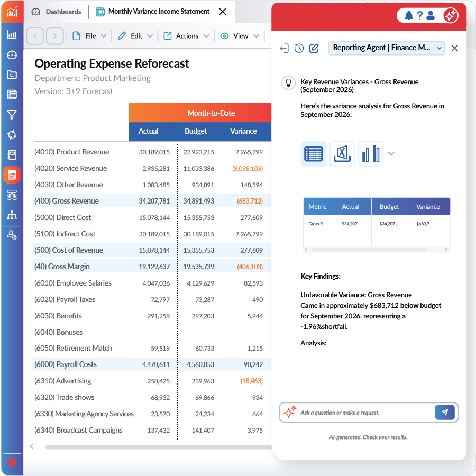The image size is (476, 476).
Task: Click the notifications bell icon
Action: tap(409, 15)
